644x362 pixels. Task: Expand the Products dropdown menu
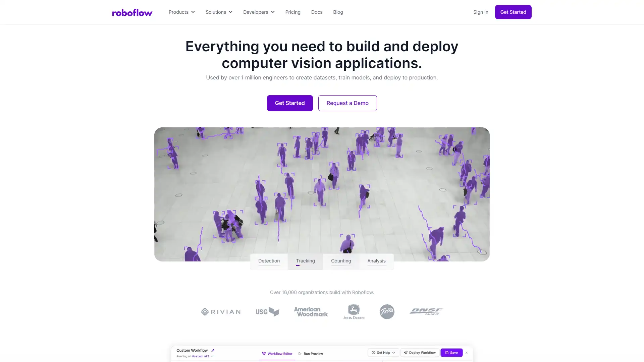coord(181,12)
